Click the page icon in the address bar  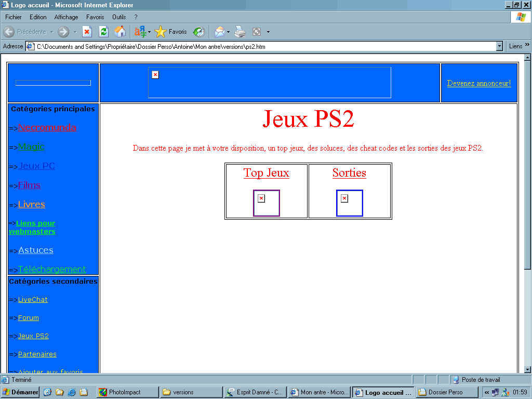pyautogui.click(x=31, y=46)
